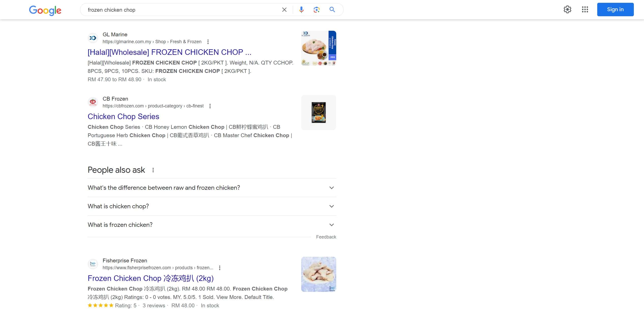Click the Fisherprise Frozen site name
The width and height of the screenshot is (644, 318).
point(125,261)
